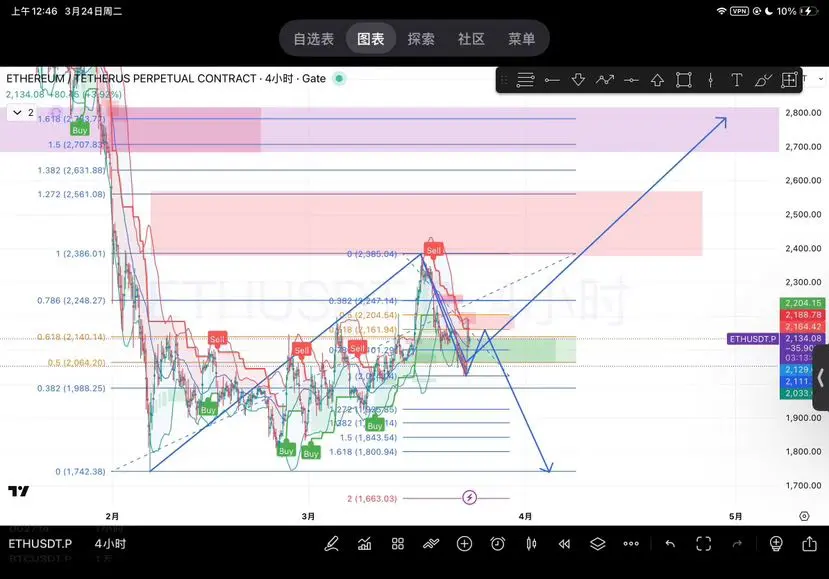829x579 pixels.
Task: Open price scale settings gear icon
Action: click(804, 516)
